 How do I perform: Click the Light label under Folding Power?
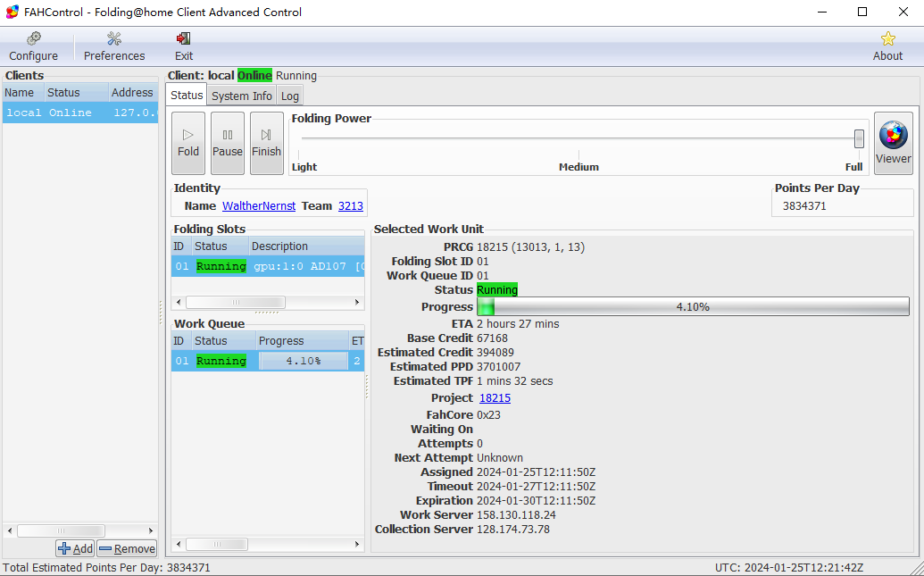[x=304, y=167]
